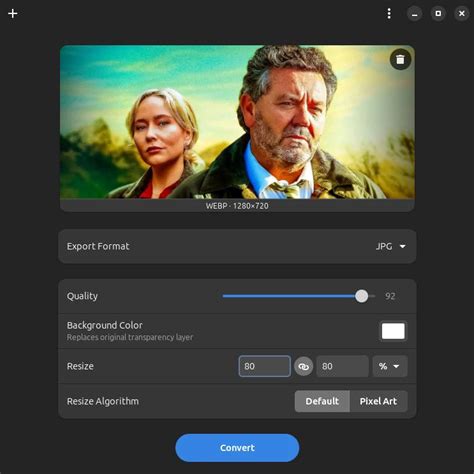The height and width of the screenshot is (474, 474).
Task: Focus the resize height field
Action: 342,366
